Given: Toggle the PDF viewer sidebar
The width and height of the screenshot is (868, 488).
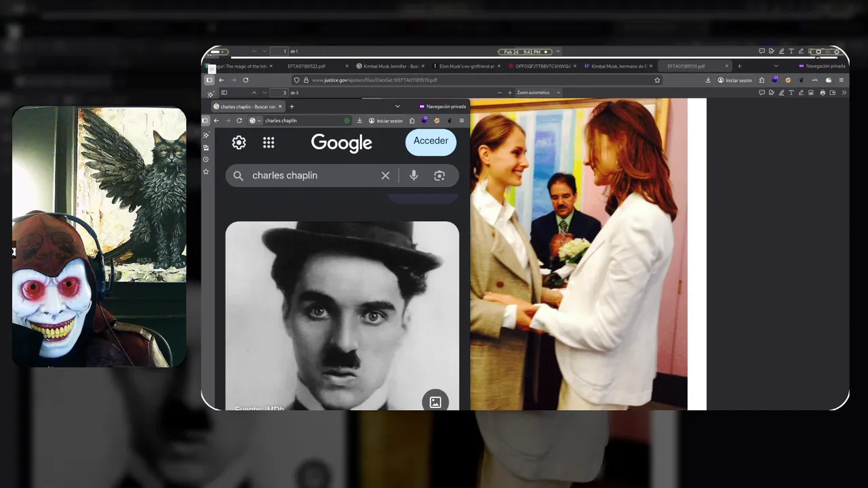Looking at the screenshot, I should click(x=224, y=92).
